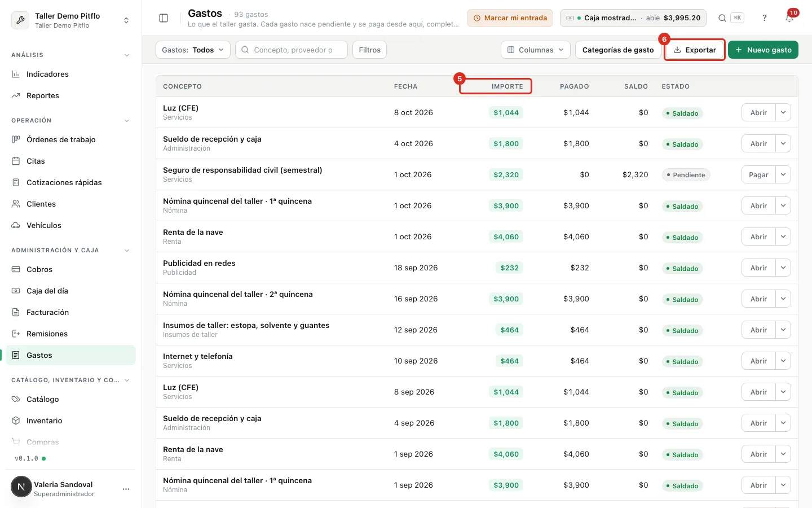The image size is (812, 508).
Task: Open user options next to Valeria Sandoval
Action: coord(126,489)
